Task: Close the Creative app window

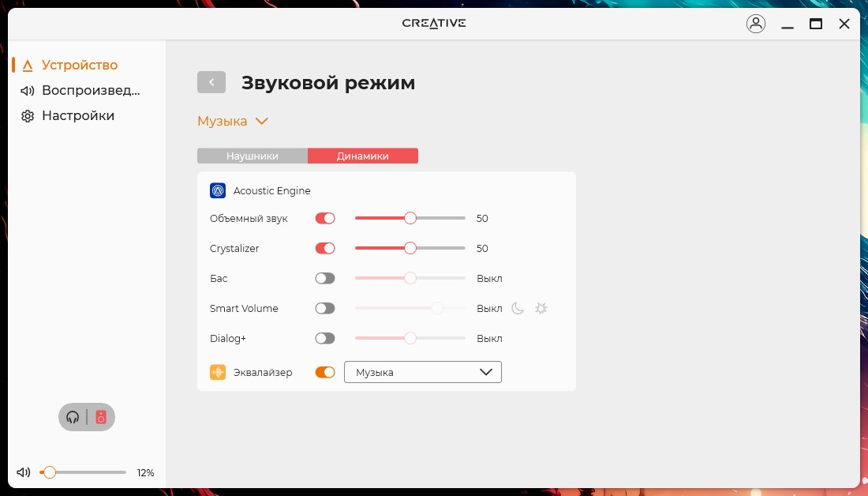Action: pyautogui.click(x=844, y=24)
